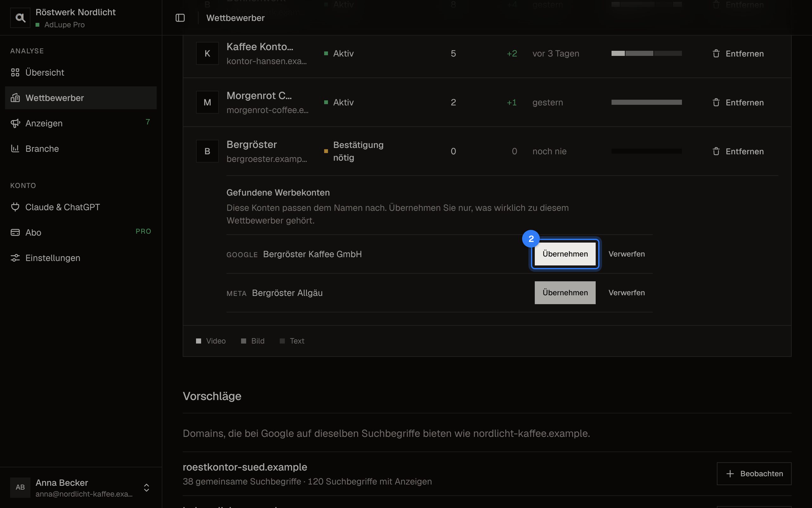The image size is (812, 508).
Task: Open Übersicht in the sidebar
Action: point(81,72)
